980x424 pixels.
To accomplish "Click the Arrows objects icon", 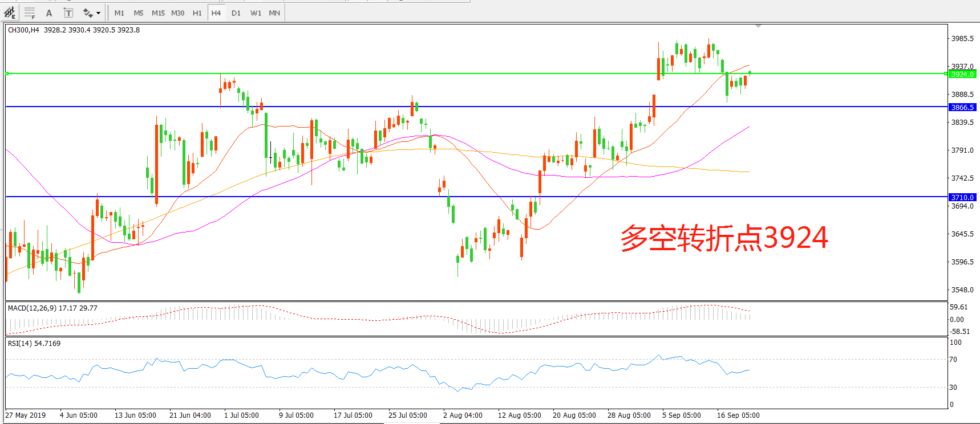I will tap(87, 13).
